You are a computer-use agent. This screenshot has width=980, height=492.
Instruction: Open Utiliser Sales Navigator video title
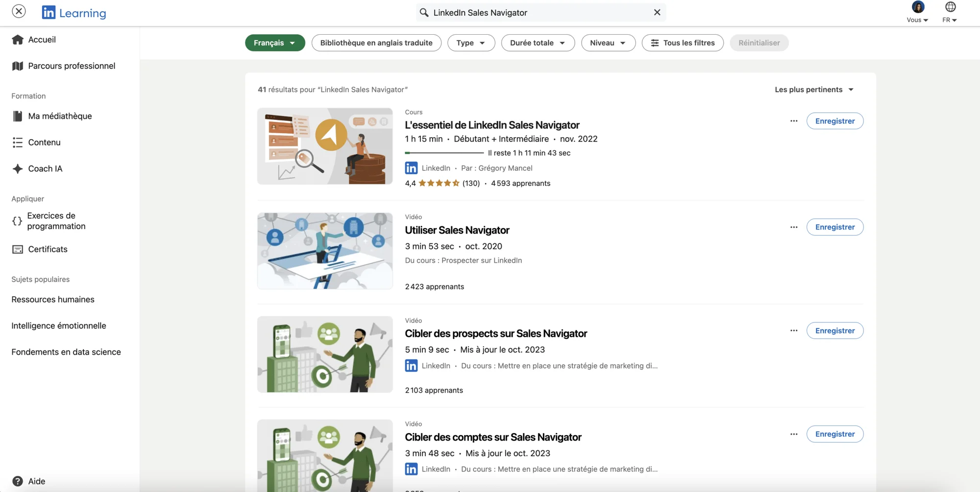457,230
